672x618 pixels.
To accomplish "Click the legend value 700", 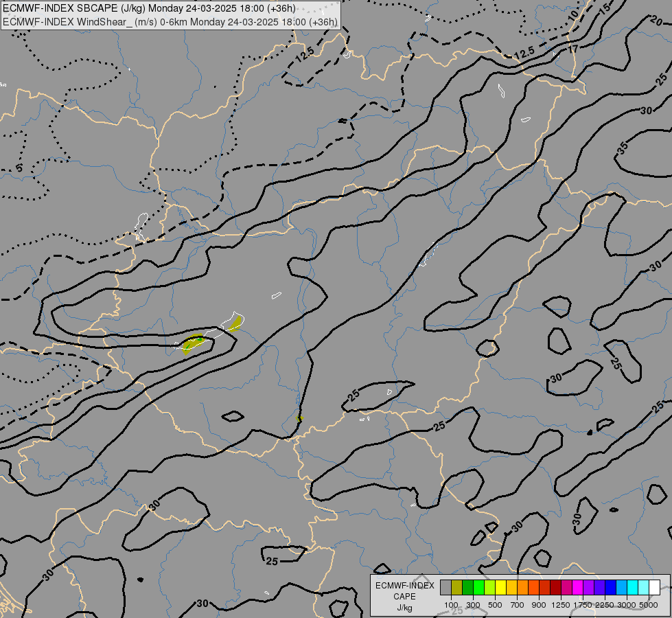I will point(518,605).
